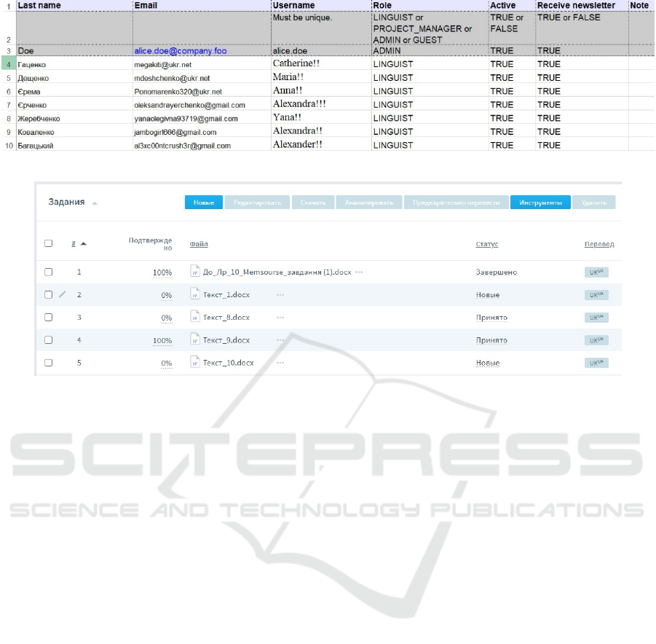
Task: Click the docx icon of Текст_10.docx
Action: pos(195,362)
